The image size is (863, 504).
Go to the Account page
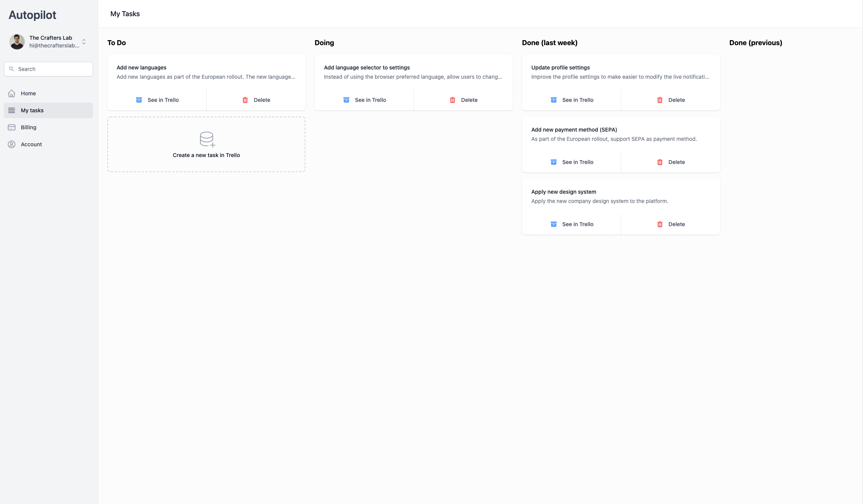pos(31,144)
